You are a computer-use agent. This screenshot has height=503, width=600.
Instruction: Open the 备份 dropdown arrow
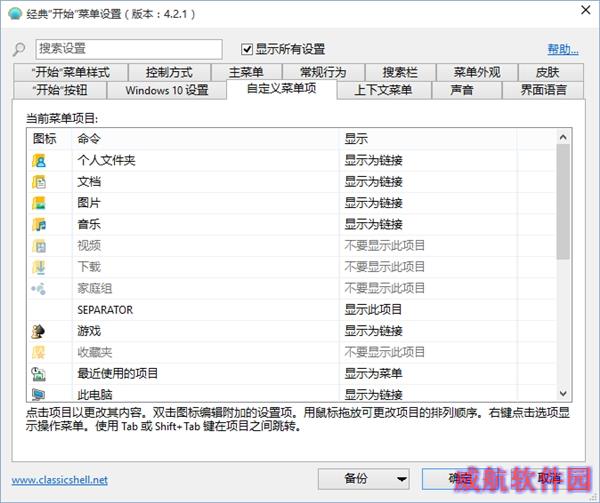[x=401, y=479]
